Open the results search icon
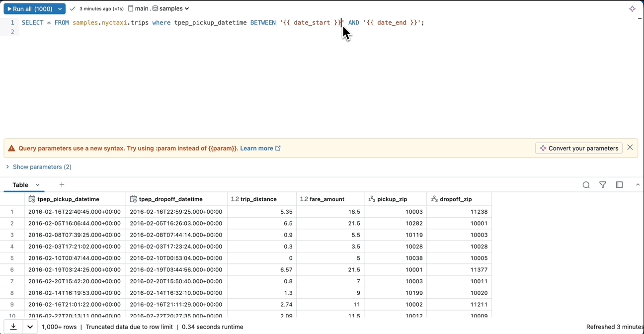Screen dimensions: 644x334 coord(586,185)
